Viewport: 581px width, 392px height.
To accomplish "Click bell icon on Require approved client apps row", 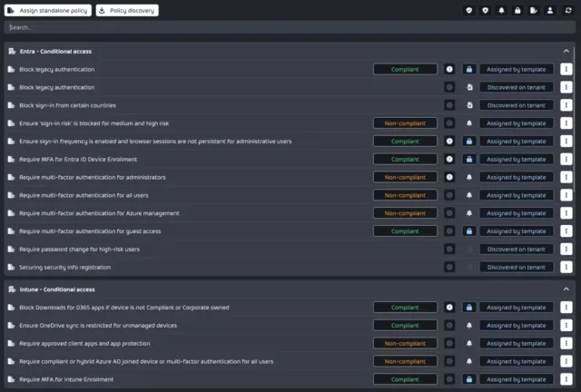I will pyautogui.click(x=469, y=344).
